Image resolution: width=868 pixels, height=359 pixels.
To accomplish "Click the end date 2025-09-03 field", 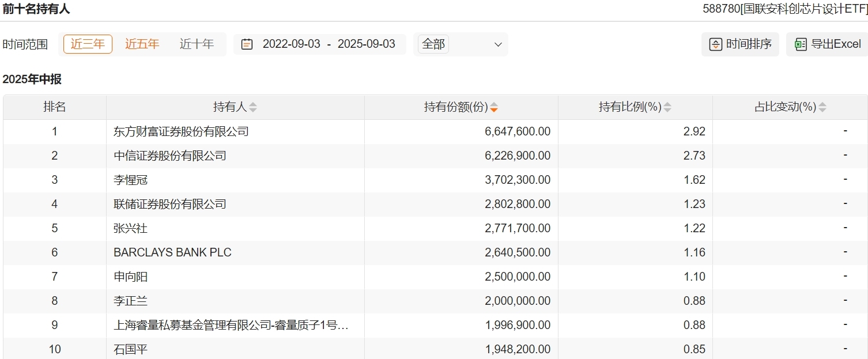I will click(366, 44).
